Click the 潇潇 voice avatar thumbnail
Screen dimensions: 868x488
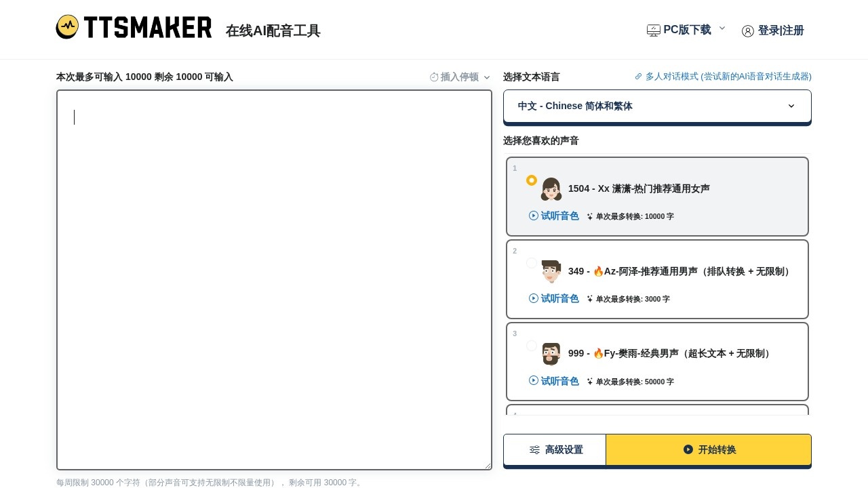pyautogui.click(x=551, y=188)
